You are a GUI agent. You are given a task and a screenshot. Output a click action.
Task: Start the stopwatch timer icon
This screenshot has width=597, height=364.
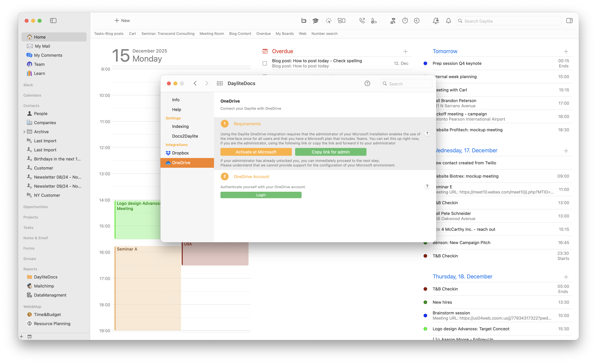pos(405,21)
